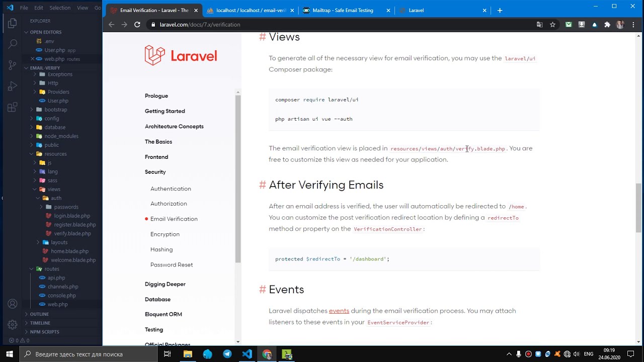Open the Hashing docs page
The image size is (644, 362).
coord(162,249)
